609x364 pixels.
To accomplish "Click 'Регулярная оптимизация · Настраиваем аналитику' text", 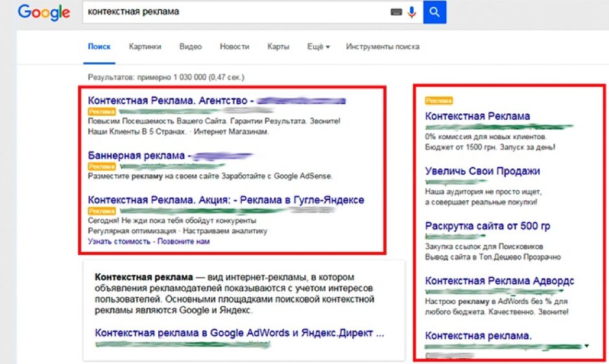I will point(178,231).
